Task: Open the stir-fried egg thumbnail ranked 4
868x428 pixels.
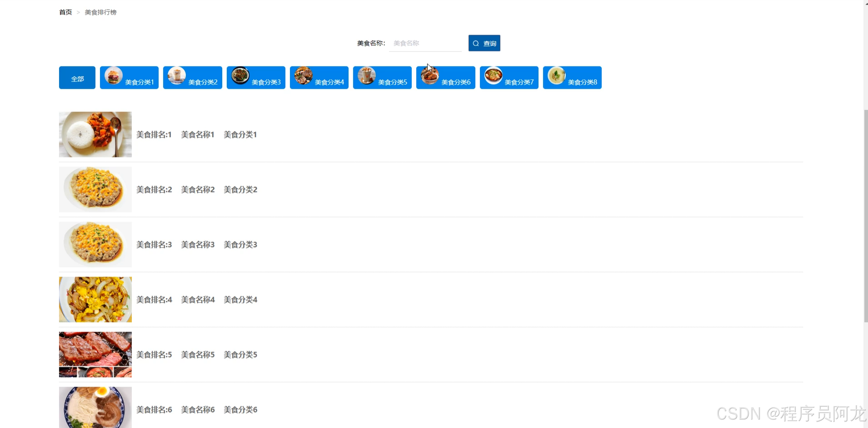Action: 95,299
